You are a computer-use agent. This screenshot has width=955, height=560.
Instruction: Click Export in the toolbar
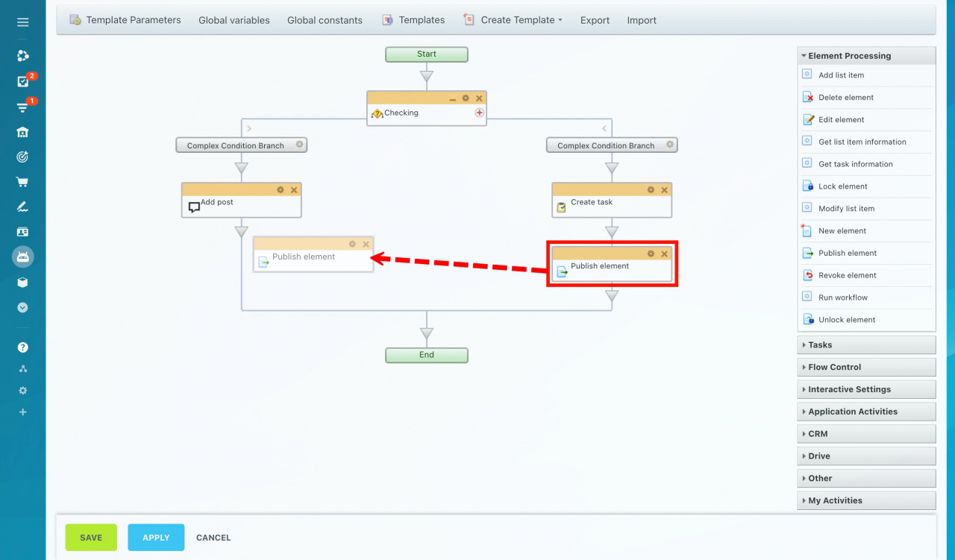click(x=595, y=20)
